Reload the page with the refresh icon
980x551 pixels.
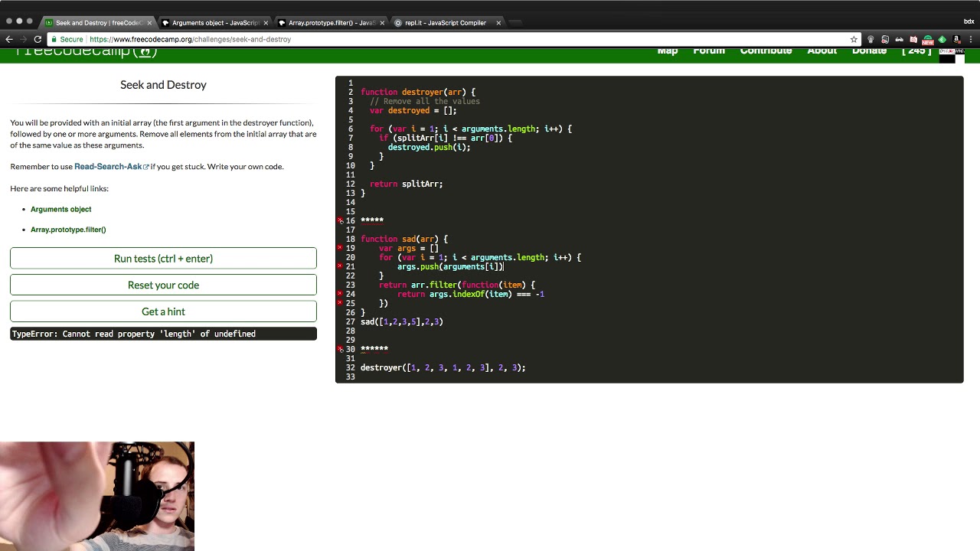click(38, 39)
